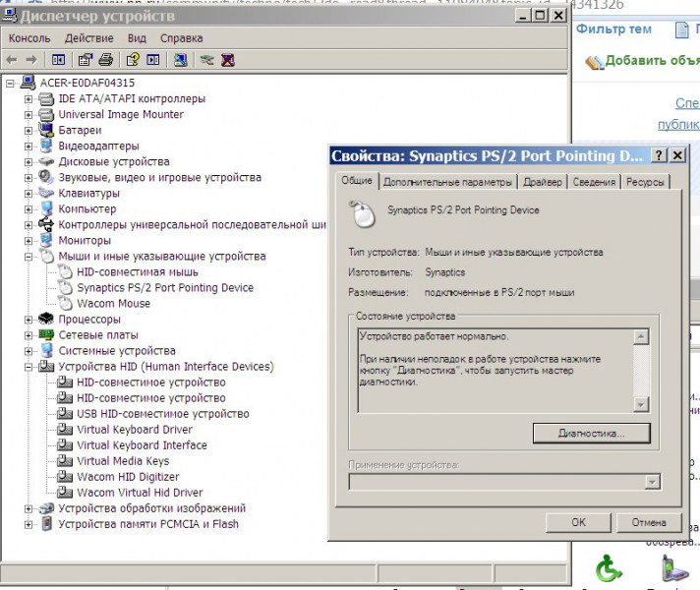Open the Вид menu
The width and height of the screenshot is (700, 590).
(x=137, y=38)
